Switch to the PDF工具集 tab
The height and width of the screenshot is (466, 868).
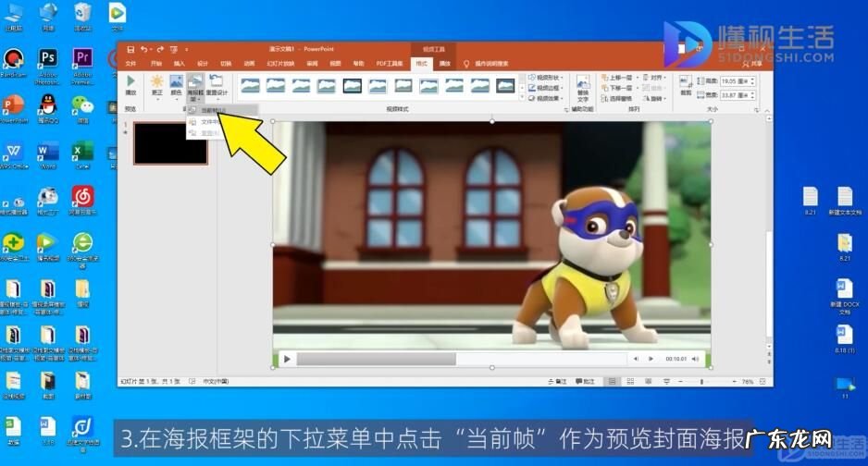click(390, 64)
